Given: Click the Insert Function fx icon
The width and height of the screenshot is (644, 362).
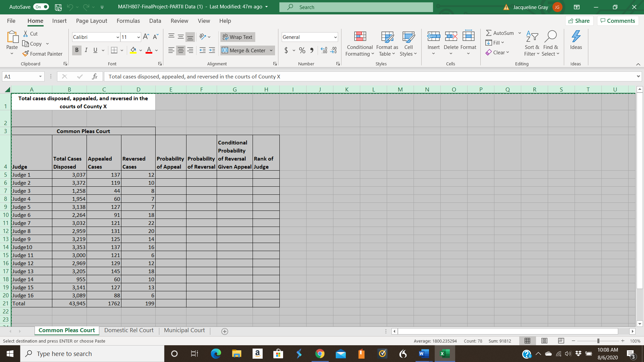Looking at the screenshot, I should [95, 76].
